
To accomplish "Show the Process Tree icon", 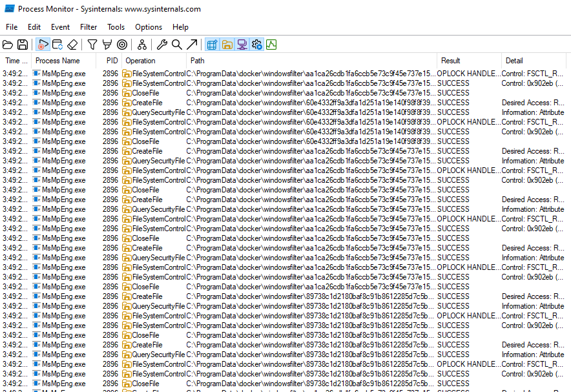I will (x=142, y=45).
